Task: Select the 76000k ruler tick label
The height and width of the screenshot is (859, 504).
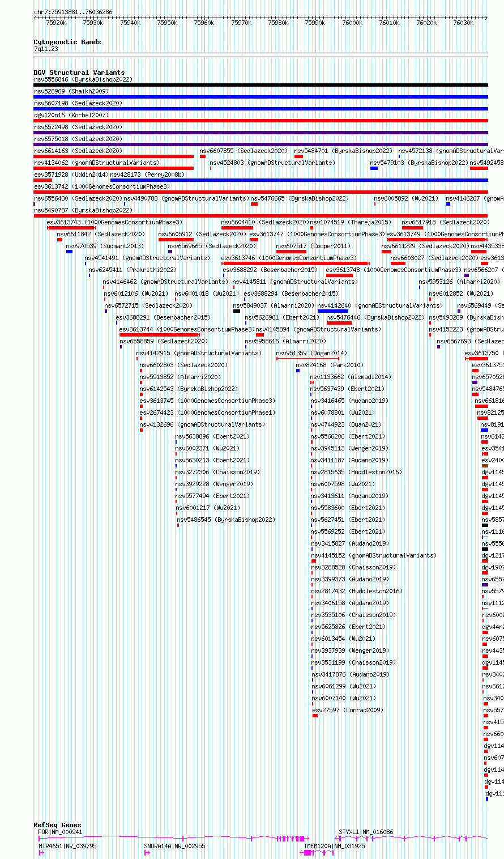Action: click(352, 23)
